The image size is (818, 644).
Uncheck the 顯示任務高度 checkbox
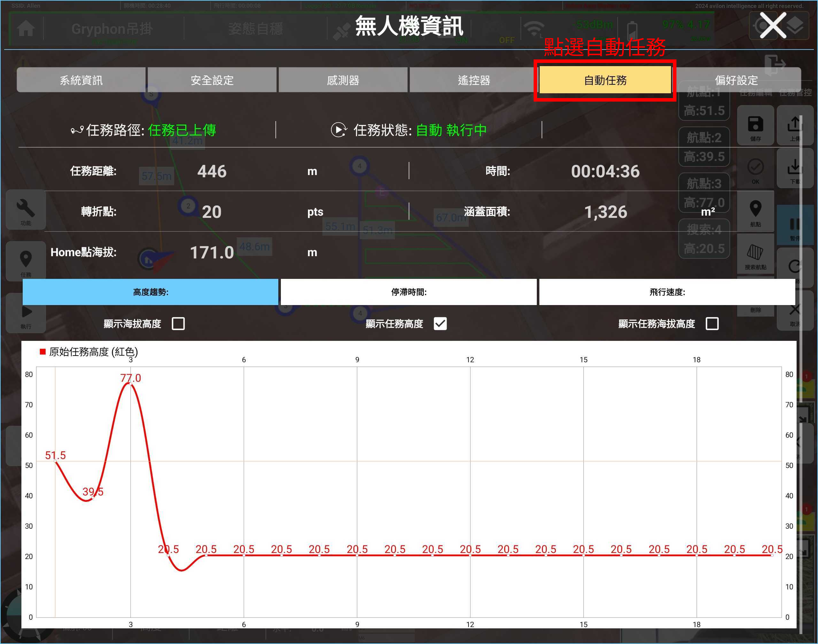click(440, 324)
